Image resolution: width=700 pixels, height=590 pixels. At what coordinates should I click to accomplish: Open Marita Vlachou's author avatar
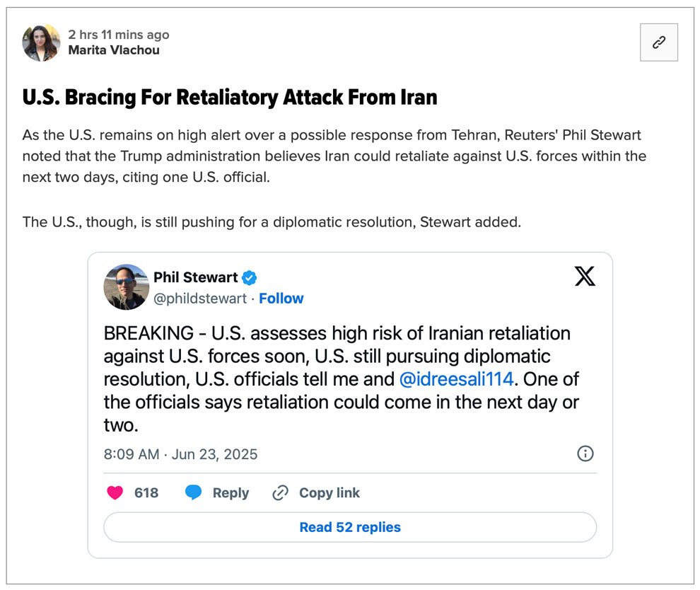pos(41,42)
